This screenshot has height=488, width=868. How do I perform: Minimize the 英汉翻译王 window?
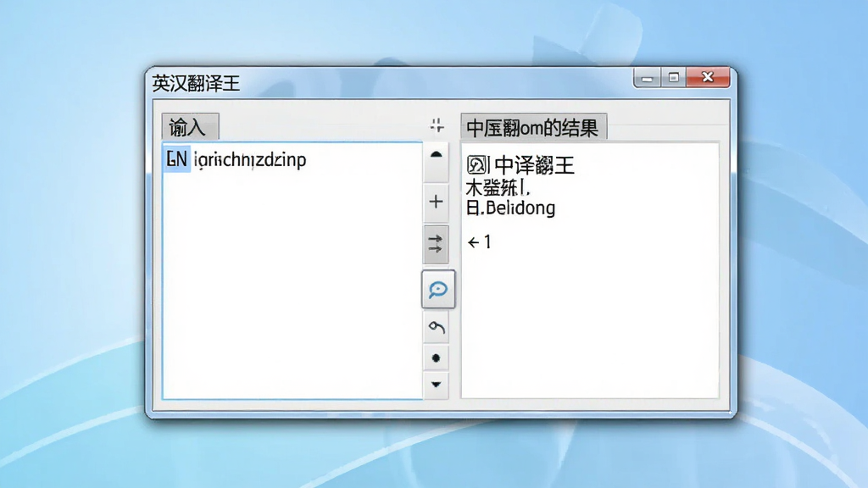click(647, 78)
